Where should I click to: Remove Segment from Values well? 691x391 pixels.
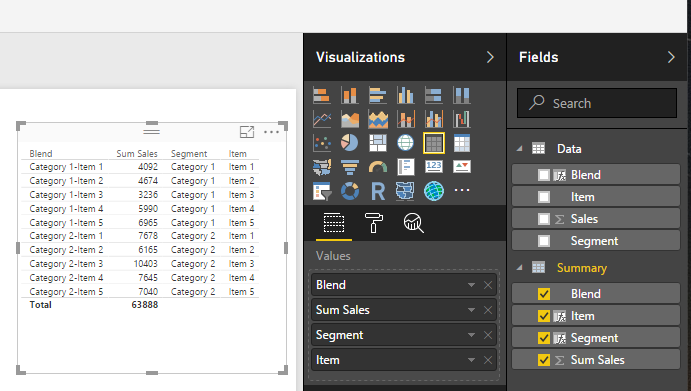tap(488, 335)
